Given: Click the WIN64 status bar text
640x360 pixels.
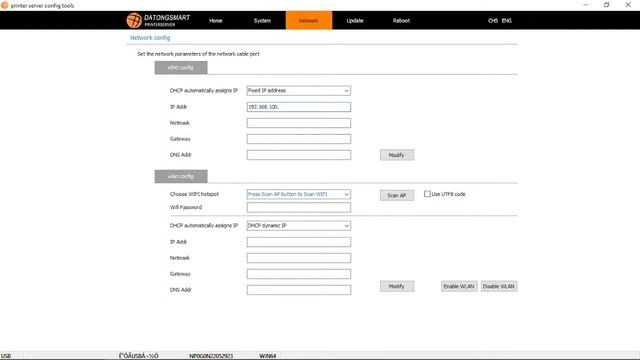Looking at the screenshot, I should pos(268,356).
